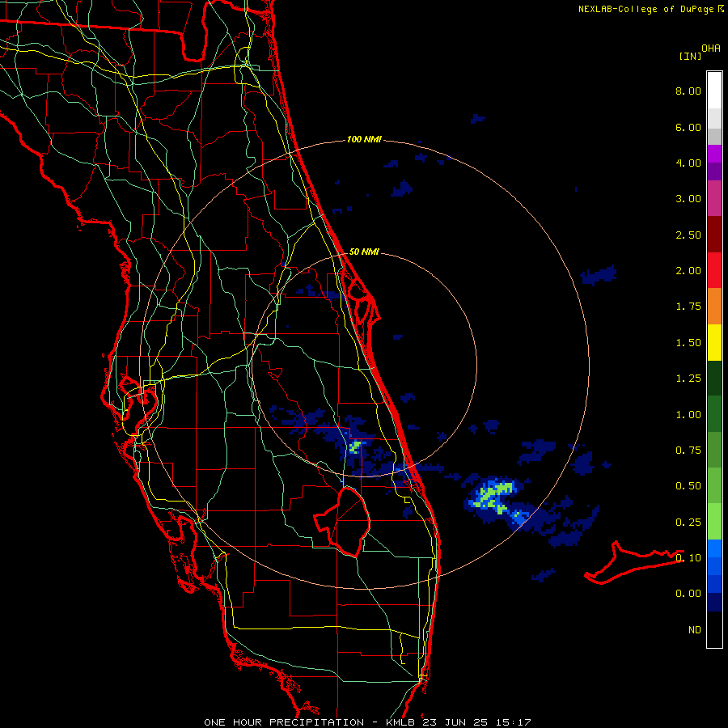The width and height of the screenshot is (728, 728).
Task: Click the 0.50 legend value
Action: click(688, 486)
